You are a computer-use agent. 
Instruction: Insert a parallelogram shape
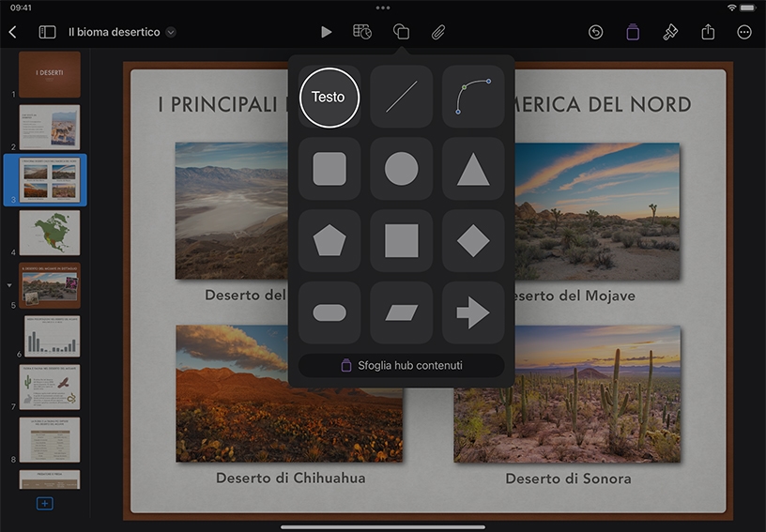click(x=402, y=312)
